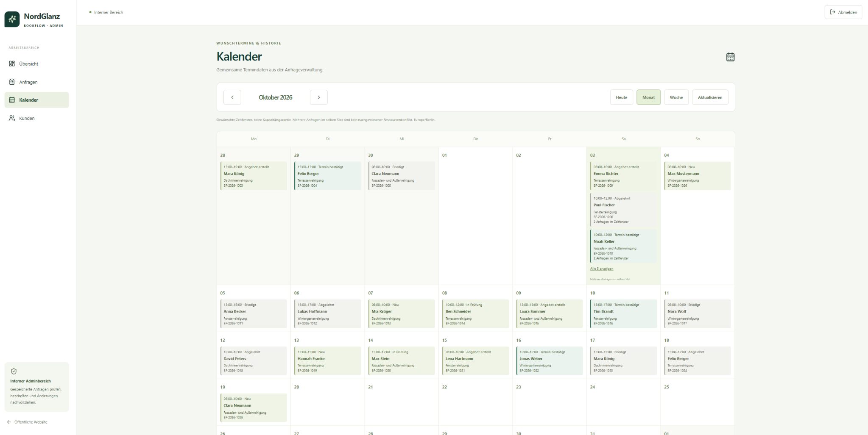Click the 'Oktober 2026' month label
The width and height of the screenshot is (868, 435).
(x=276, y=97)
